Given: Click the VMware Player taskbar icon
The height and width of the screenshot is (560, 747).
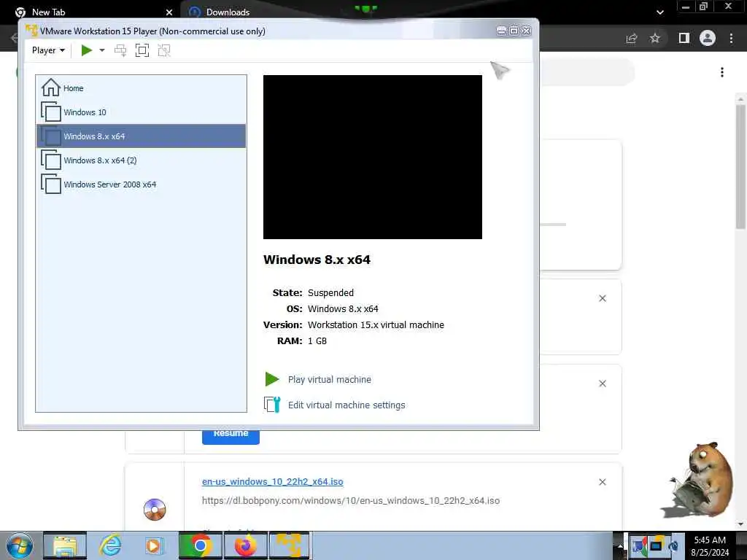Looking at the screenshot, I should click(x=290, y=545).
